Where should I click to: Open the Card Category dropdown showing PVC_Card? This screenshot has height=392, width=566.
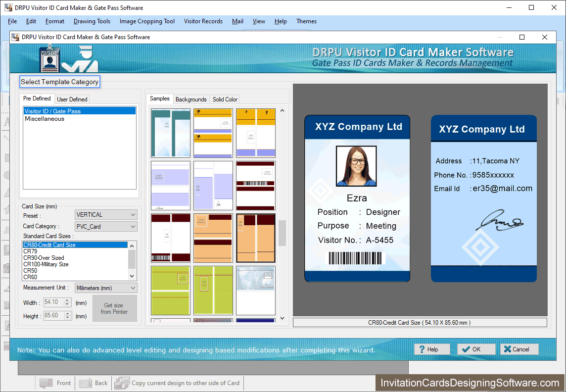pyautogui.click(x=105, y=226)
